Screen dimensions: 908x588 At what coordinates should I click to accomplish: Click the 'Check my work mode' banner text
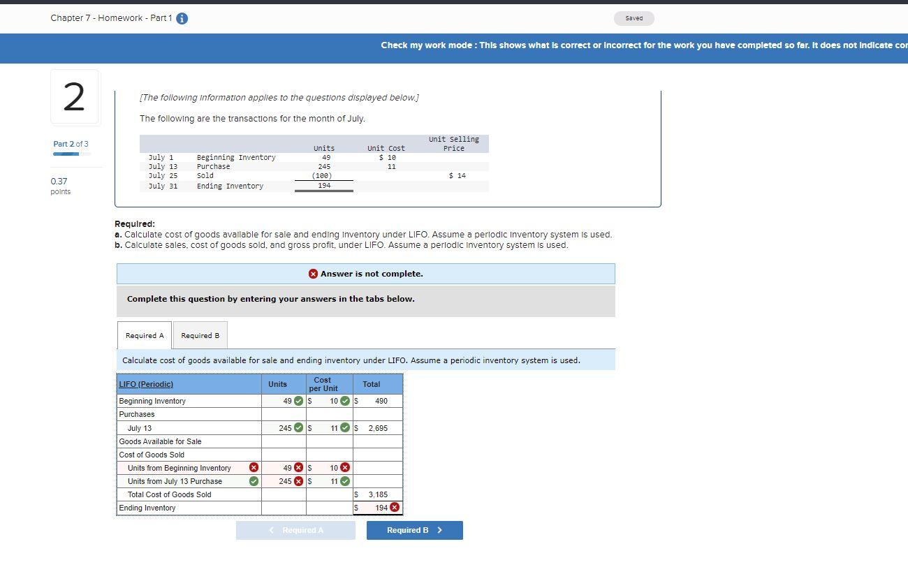point(644,45)
